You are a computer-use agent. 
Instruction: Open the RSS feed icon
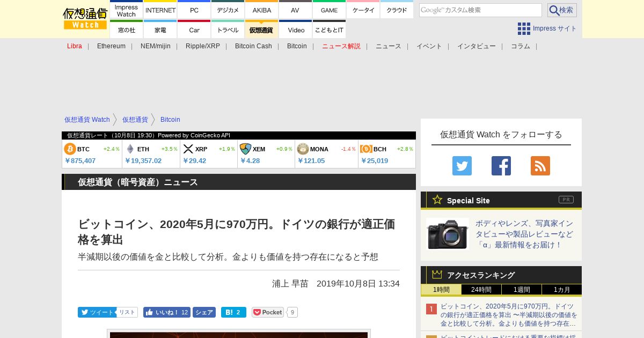pyautogui.click(x=540, y=166)
